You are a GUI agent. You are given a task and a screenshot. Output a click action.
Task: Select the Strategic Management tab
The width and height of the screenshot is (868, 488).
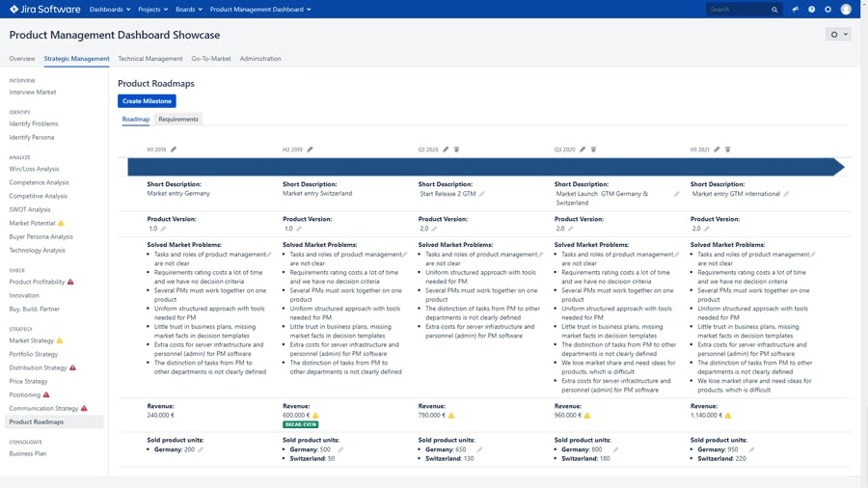click(76, 59)
